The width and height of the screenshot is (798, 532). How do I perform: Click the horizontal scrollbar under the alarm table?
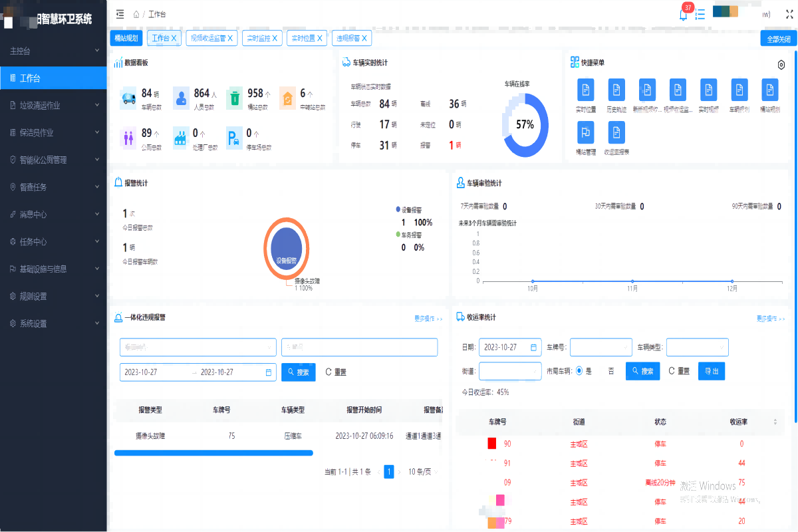point(213,453)
